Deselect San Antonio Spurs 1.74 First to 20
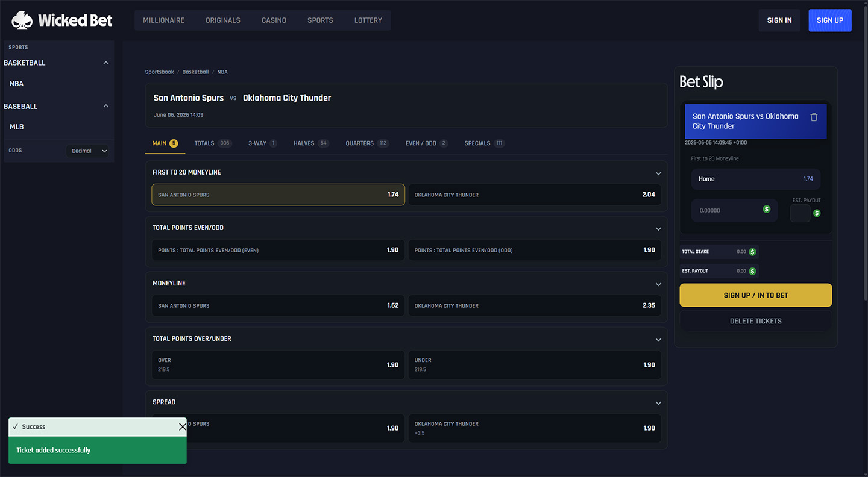This screenshot has height=477, width=868. click(x=278, y=195)
